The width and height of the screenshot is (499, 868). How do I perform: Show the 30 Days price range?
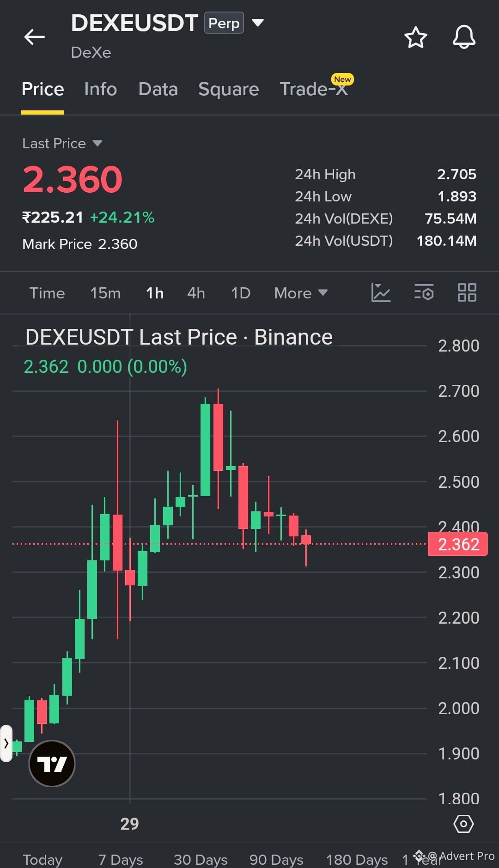[201, 860]
